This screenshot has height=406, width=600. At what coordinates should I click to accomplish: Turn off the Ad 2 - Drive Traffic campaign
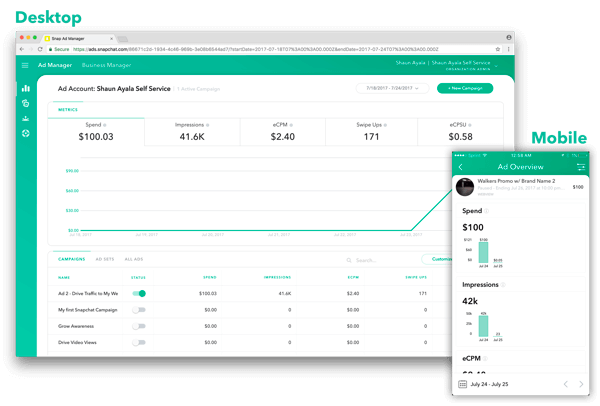tap(139, 293)
